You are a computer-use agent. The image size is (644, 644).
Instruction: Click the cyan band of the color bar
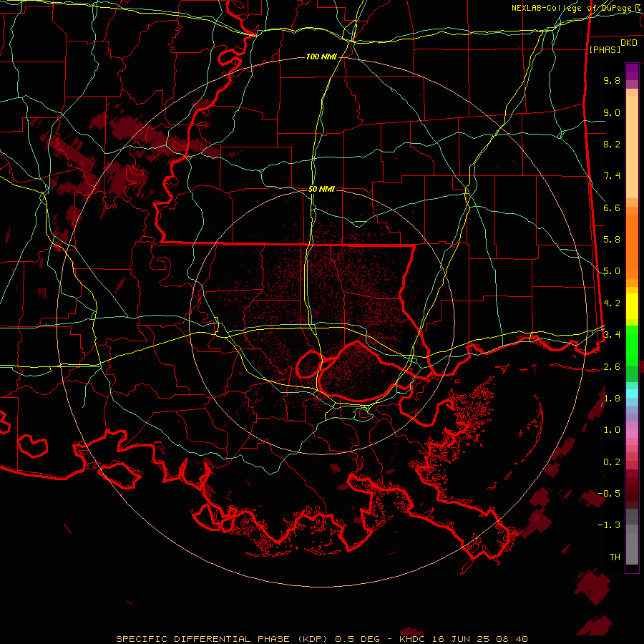(x=632, y=394)
